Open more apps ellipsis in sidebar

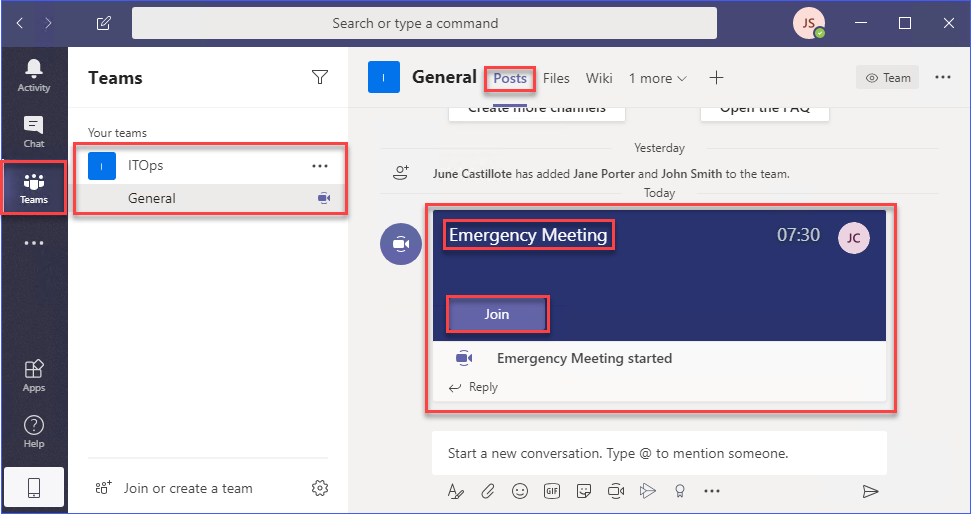pos(33,243)
